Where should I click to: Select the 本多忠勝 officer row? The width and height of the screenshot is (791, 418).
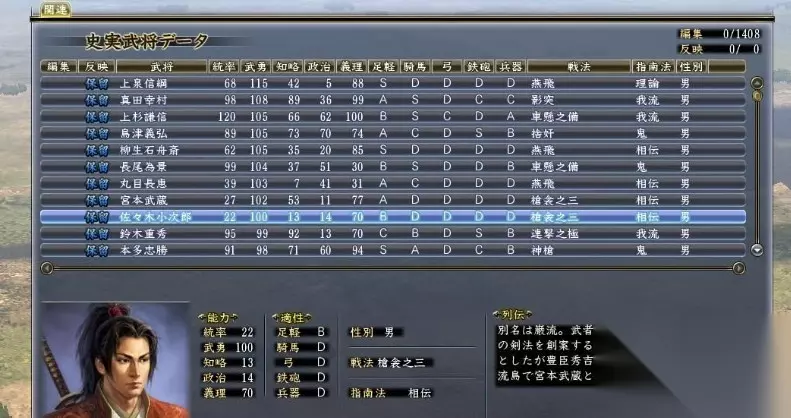[x=393, y=250]
